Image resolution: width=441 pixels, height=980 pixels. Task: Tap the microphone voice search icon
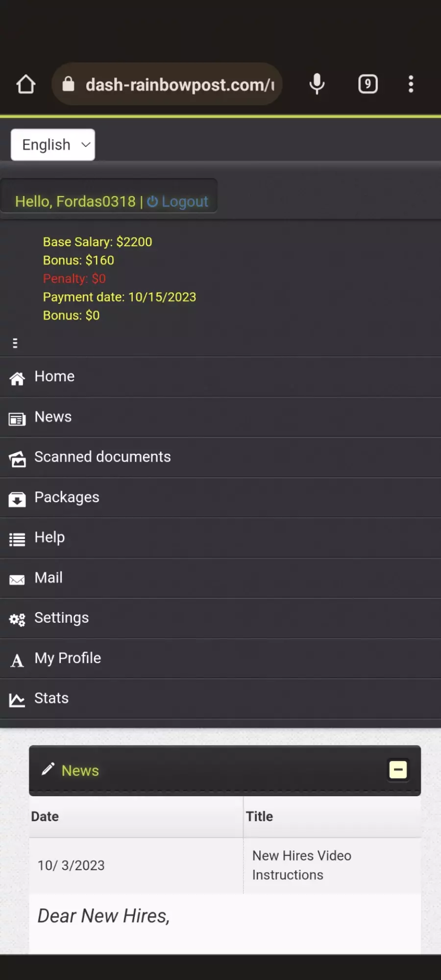coord(317,84)
